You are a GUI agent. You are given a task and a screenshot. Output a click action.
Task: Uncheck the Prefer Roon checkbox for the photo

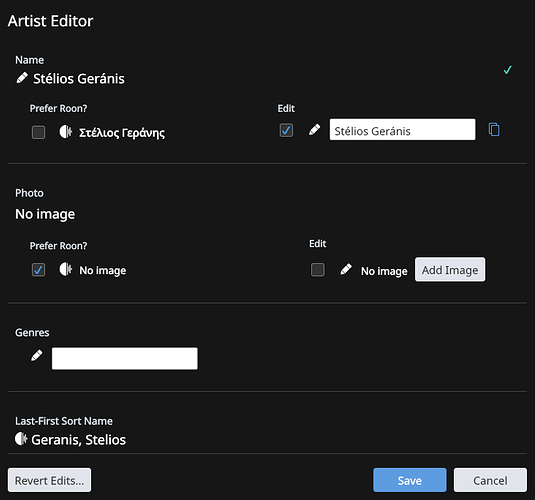point(39,270)
